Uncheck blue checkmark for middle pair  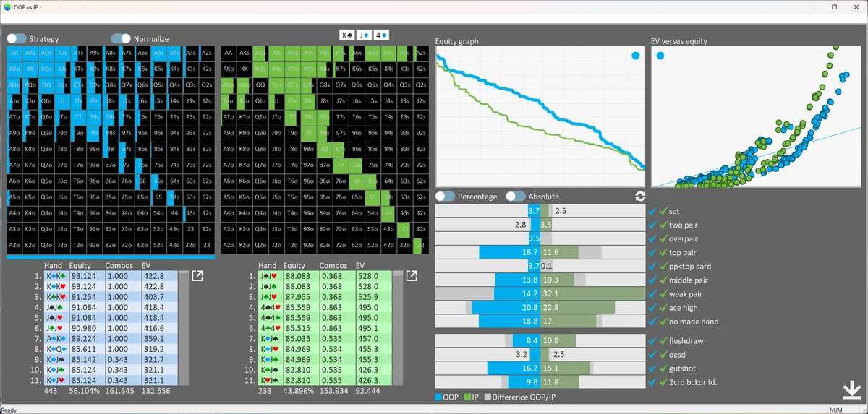[x=652, y=280]
